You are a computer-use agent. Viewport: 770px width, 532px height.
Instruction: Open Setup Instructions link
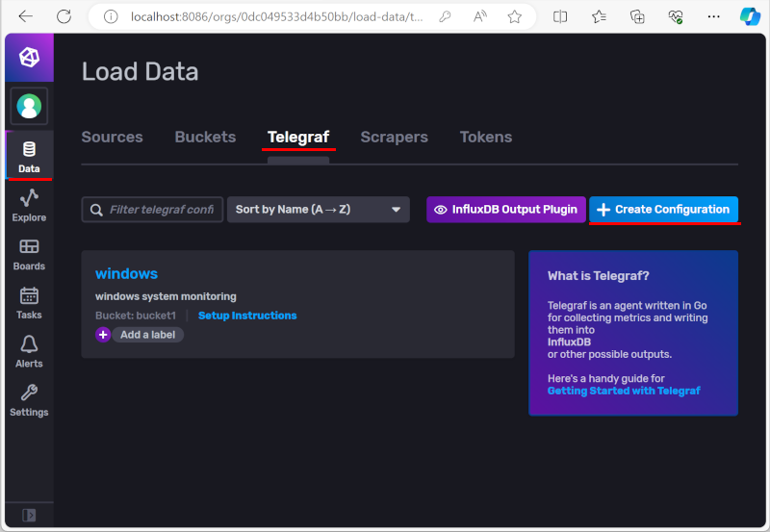tap(247, 316)
